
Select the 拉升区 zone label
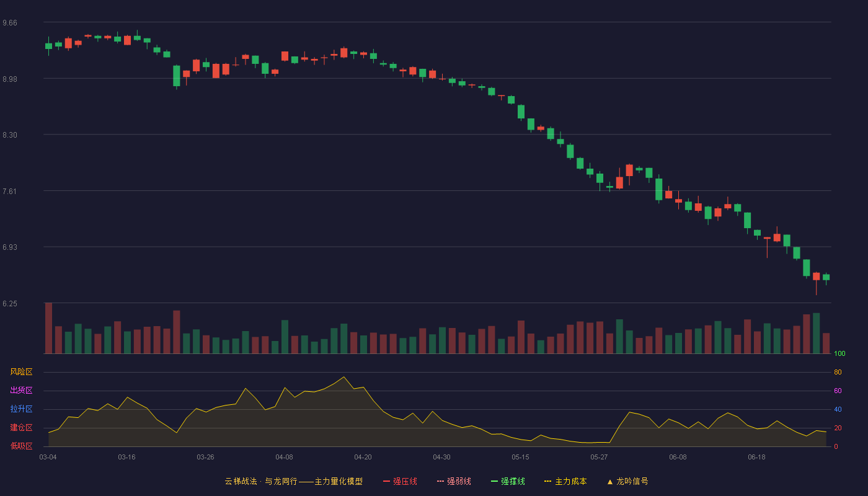[22, 409]
